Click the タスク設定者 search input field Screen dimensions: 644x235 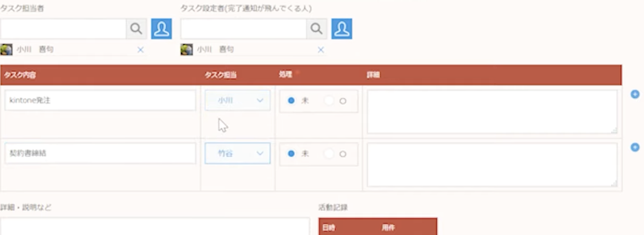tap(243, 29)
